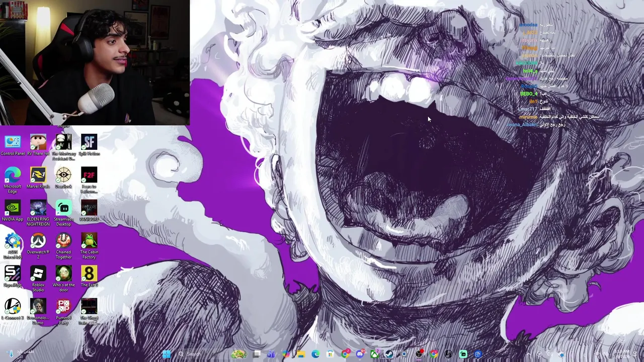
Task: Launch Roblox Studio desktop icon
Action: click(x=38, y=279)
